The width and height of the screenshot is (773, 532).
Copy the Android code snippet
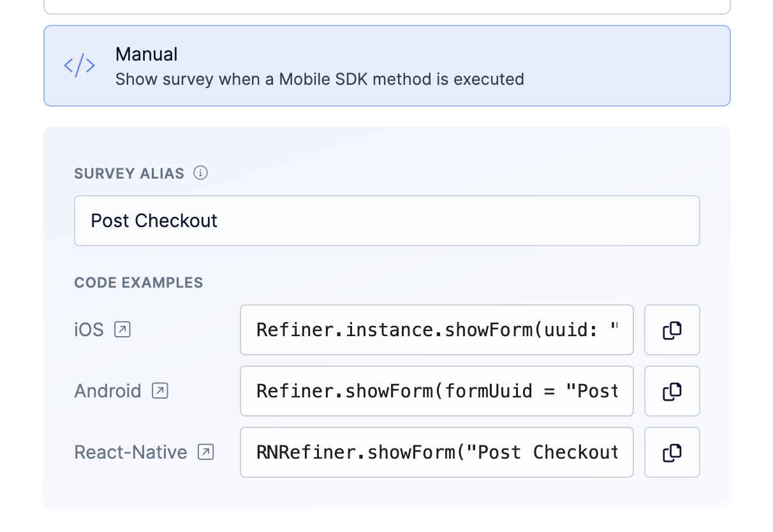pos(672,391)
